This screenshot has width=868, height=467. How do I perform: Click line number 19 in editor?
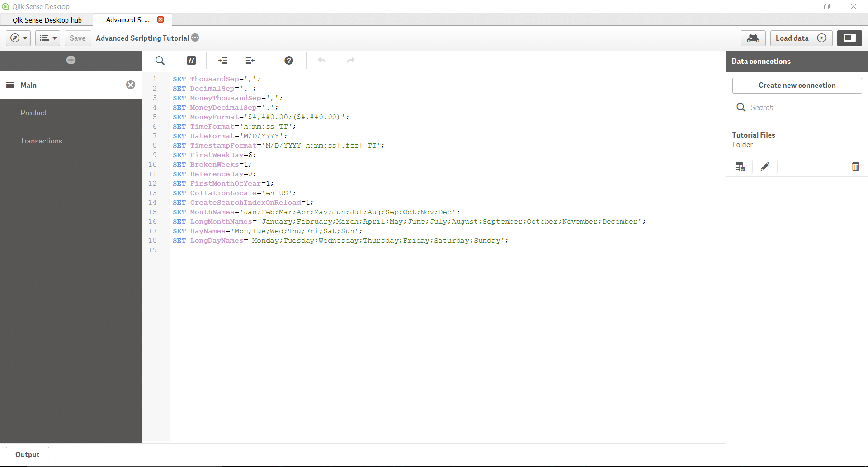click(153, 250)
